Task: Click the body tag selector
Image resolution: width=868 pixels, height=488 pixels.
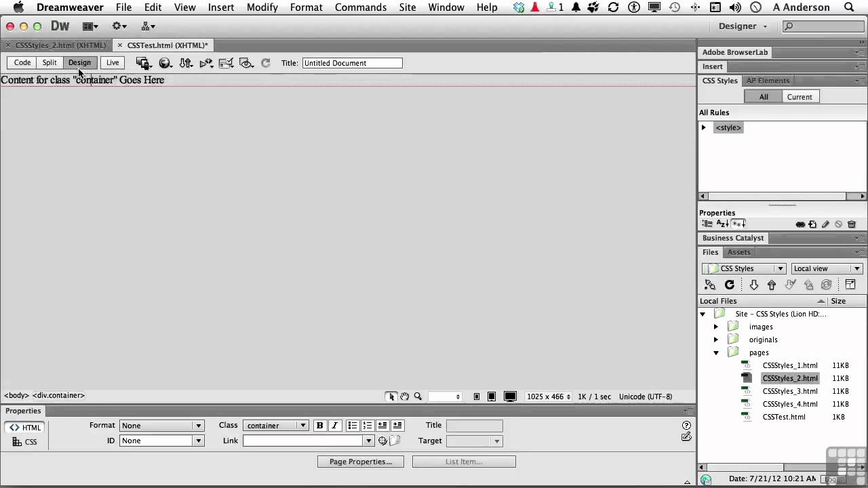Action: coord(16,395)
